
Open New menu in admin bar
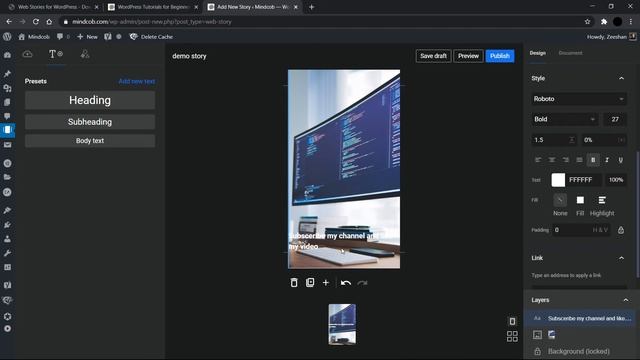click(x=87, y=37)
